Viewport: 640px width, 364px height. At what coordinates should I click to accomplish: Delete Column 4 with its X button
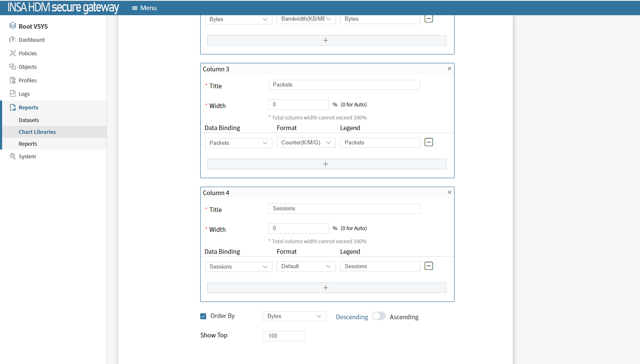tap(449, 193)
